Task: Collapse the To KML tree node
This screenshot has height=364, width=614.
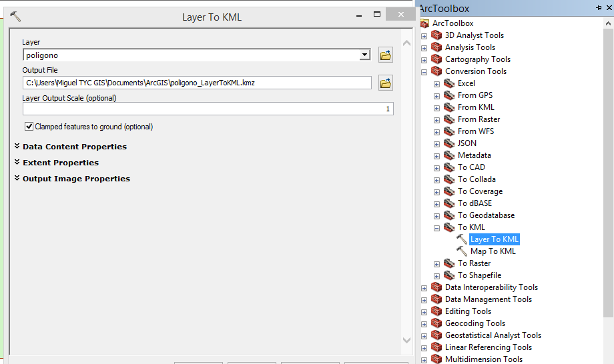Action: [x=436, y=228]
